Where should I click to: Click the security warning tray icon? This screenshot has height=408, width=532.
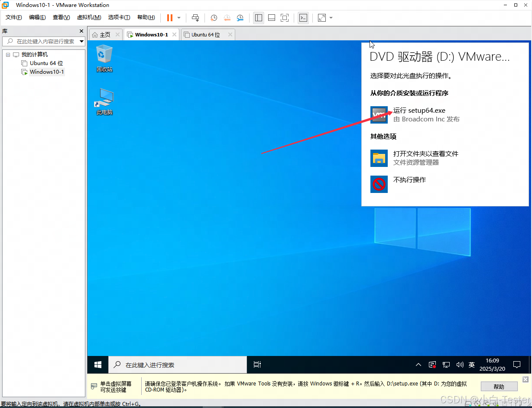432,365
